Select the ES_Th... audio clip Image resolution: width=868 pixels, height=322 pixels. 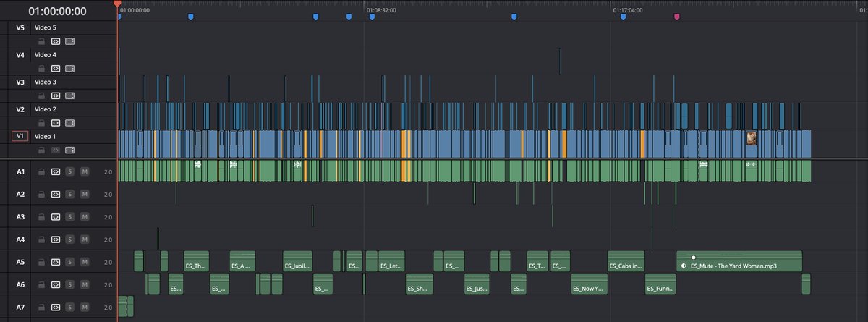tap(197, 261)
